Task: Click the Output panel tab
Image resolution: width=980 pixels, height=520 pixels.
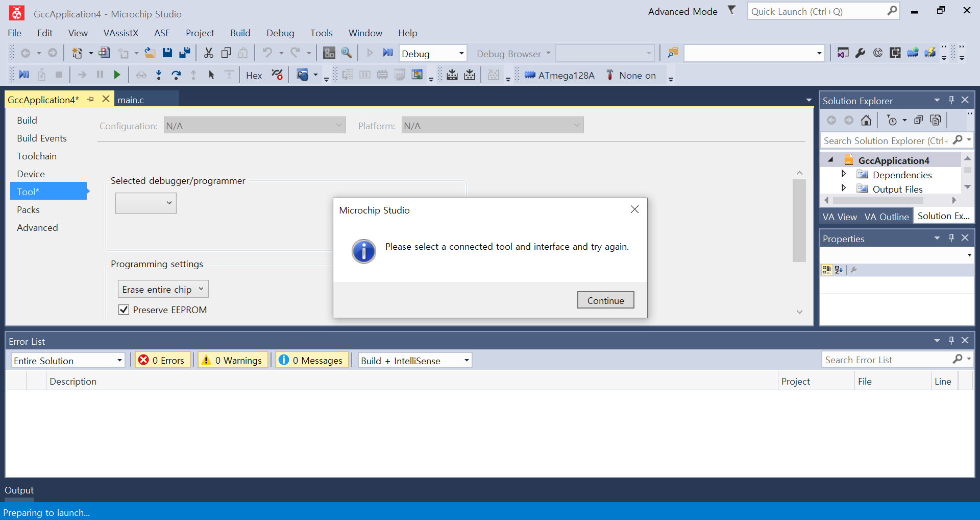Action: (x=19, y=490)
